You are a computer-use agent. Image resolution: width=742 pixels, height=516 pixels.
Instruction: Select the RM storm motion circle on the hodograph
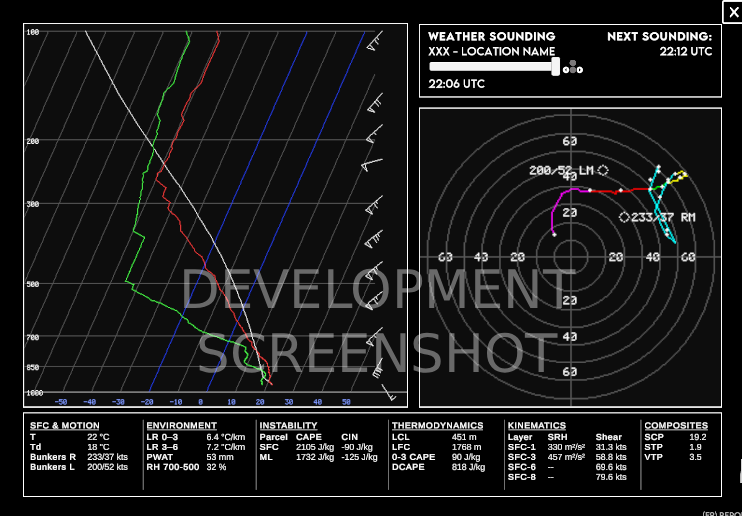pyautogui.click(x=624, y=217)
